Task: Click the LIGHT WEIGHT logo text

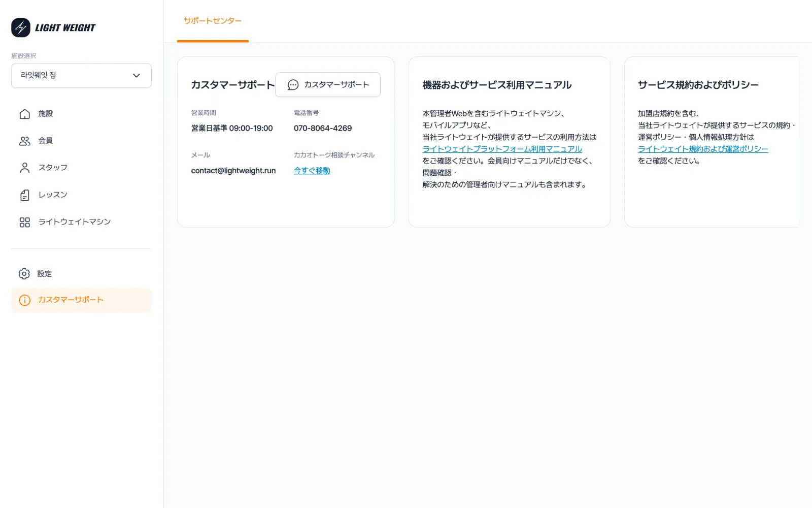Action: pos(65,28)
